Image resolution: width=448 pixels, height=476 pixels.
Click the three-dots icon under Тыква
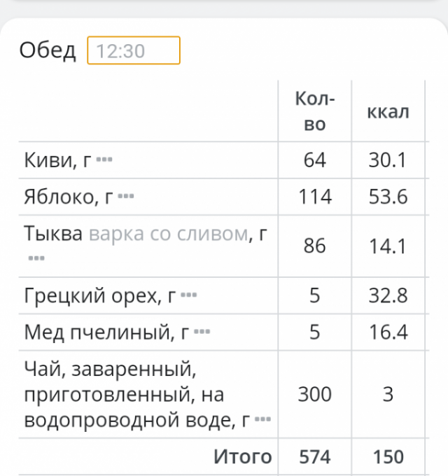pos(36,258)
